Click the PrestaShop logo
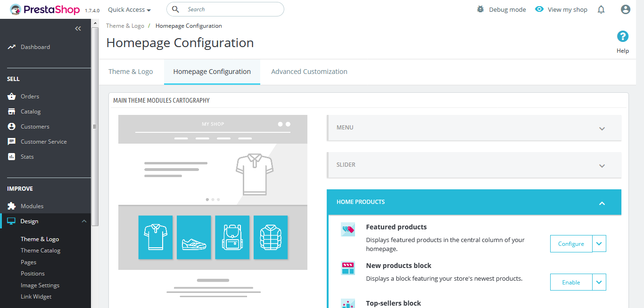 [x=45, y=9]
